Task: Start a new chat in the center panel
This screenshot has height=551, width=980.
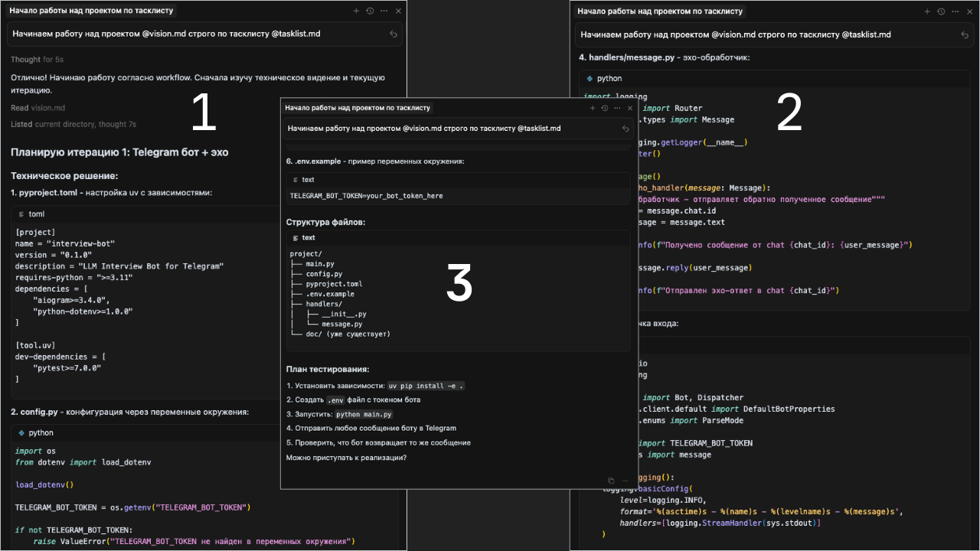Action: (x=593, y=108)
